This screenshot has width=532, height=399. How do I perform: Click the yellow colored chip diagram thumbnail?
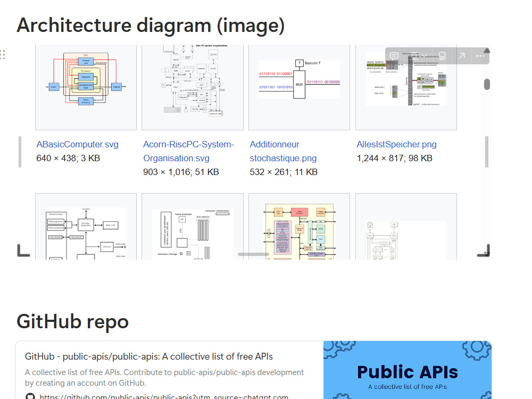[299, 232]
